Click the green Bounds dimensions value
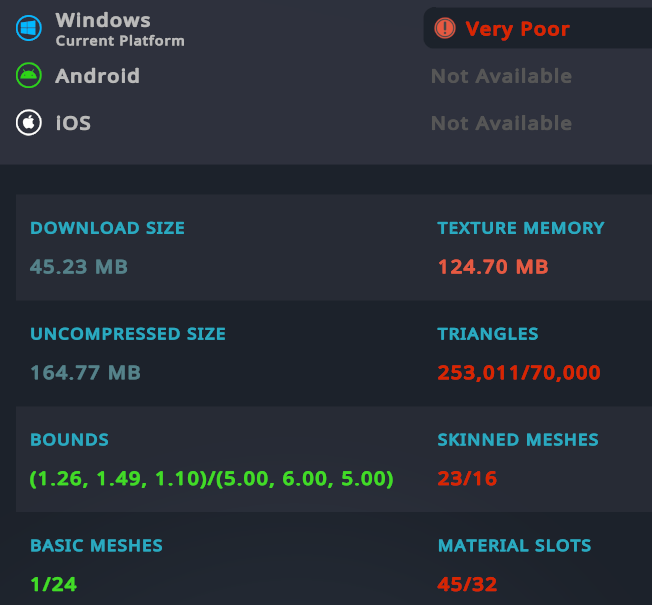The image size is (652, 605). (x=211, y=479)
